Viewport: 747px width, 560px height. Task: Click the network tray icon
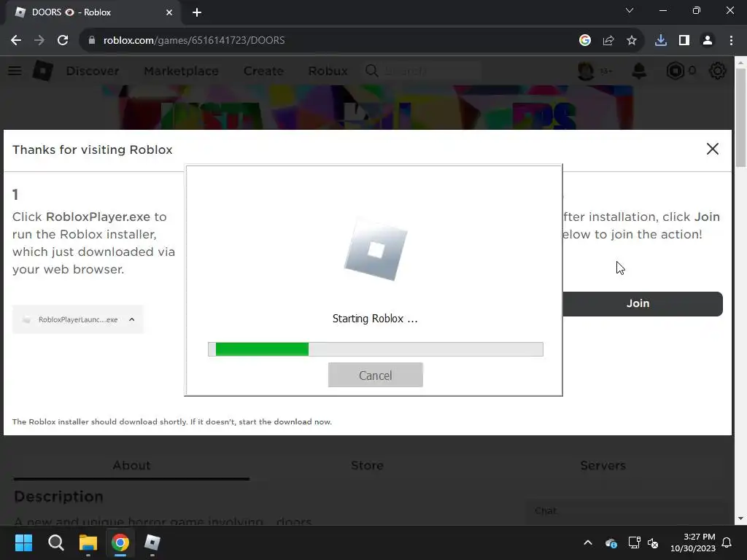coord(634,542)
